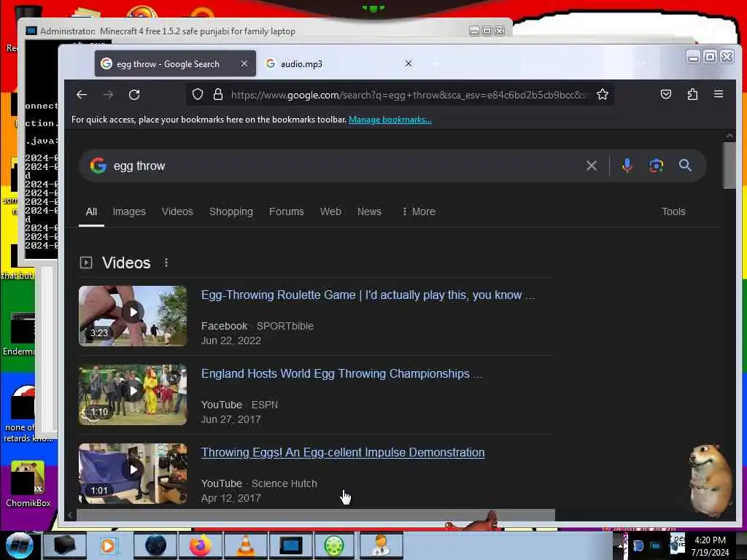Switch to News results
747x560 pixels.
pos(369,211)
